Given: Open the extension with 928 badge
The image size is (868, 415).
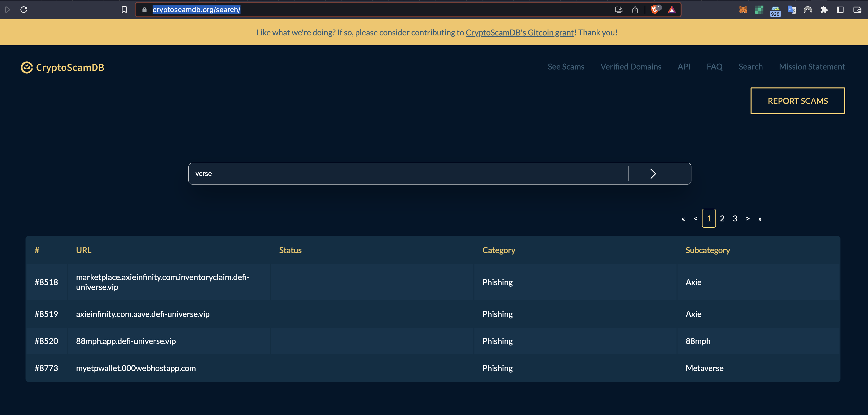Looking at the screenshot, I should [775, 11].
